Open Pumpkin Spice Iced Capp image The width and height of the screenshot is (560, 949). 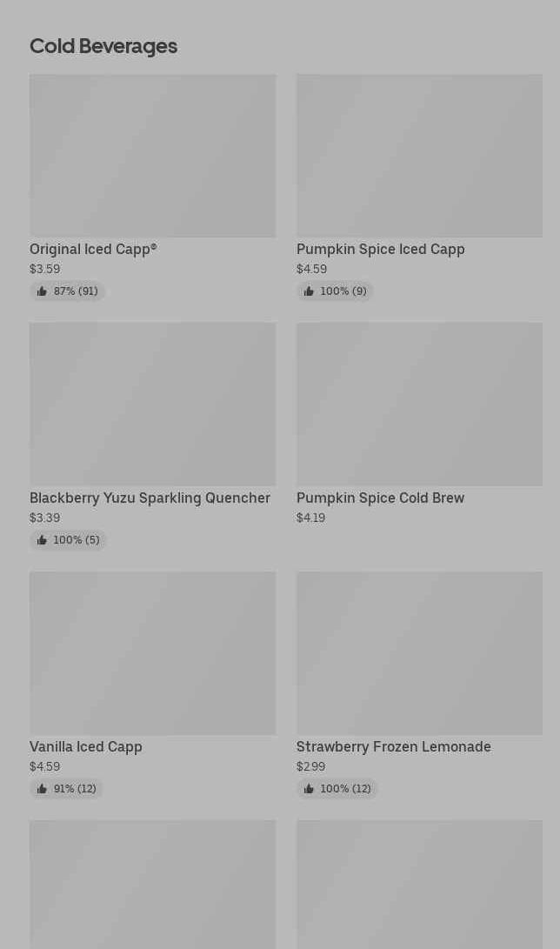click(419, 156)
